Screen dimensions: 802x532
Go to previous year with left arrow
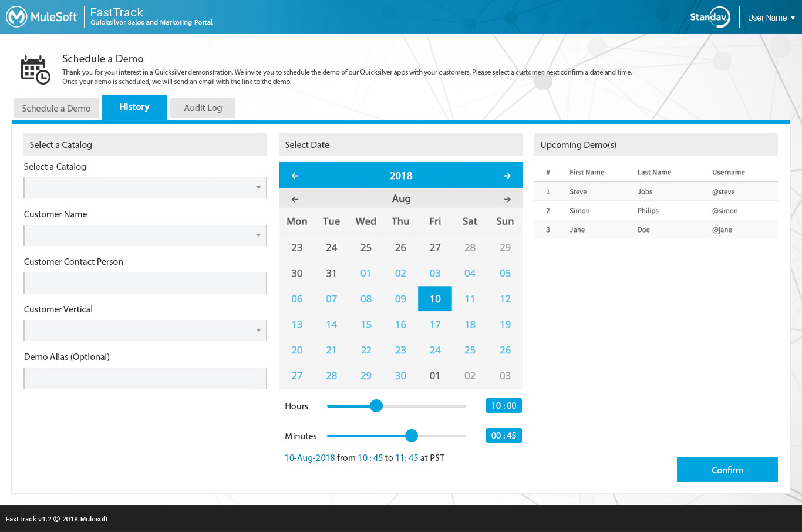pos(295,176)
